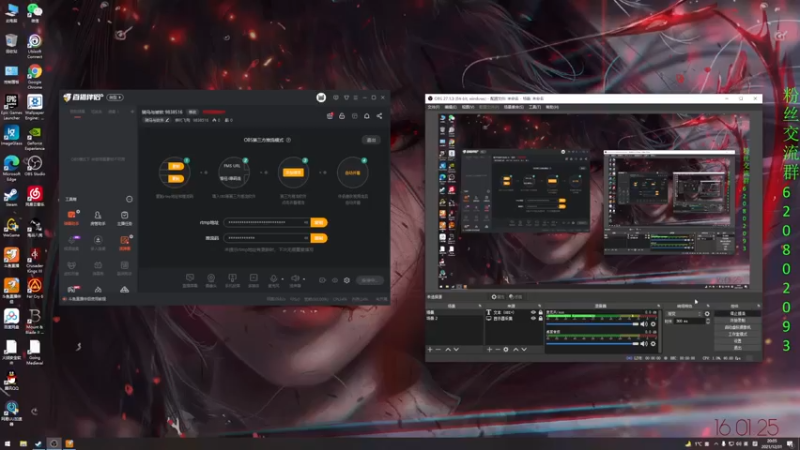Viewport: 800px width, 450px height.
Task: Open the 文件(F) menu in OBS
Action: pos(433,107)
